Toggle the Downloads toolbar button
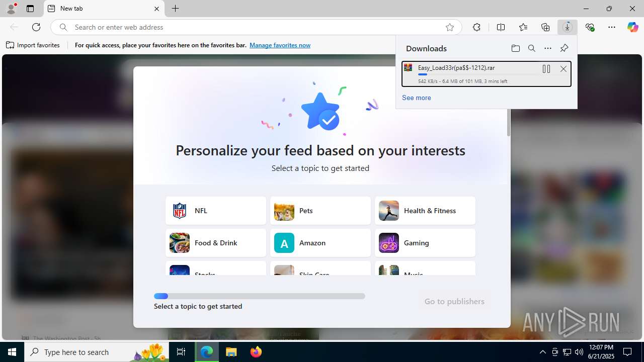The image size is (644, 362). pyautogui.click(x=568, y=27)
